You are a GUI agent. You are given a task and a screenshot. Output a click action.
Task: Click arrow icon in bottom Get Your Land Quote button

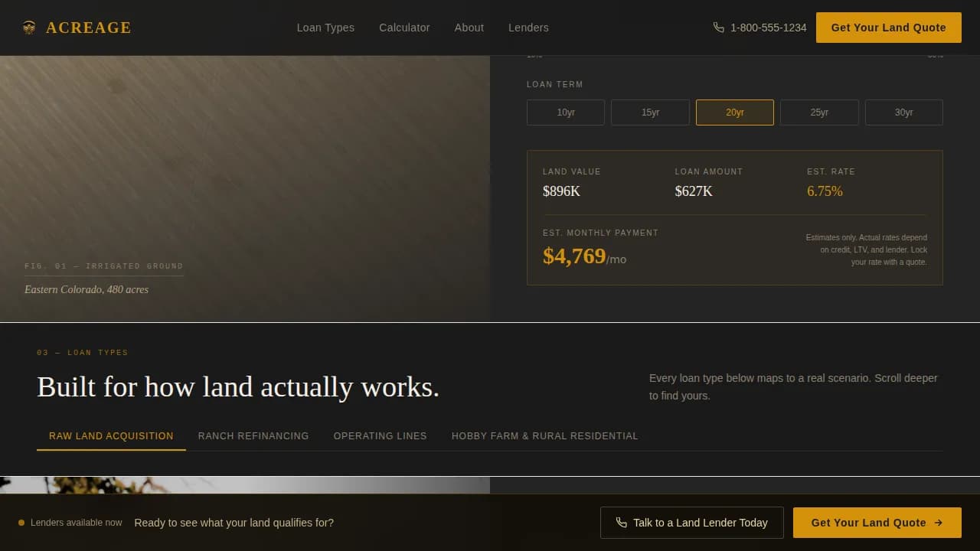pyautogui.click(x=939, y=523)
